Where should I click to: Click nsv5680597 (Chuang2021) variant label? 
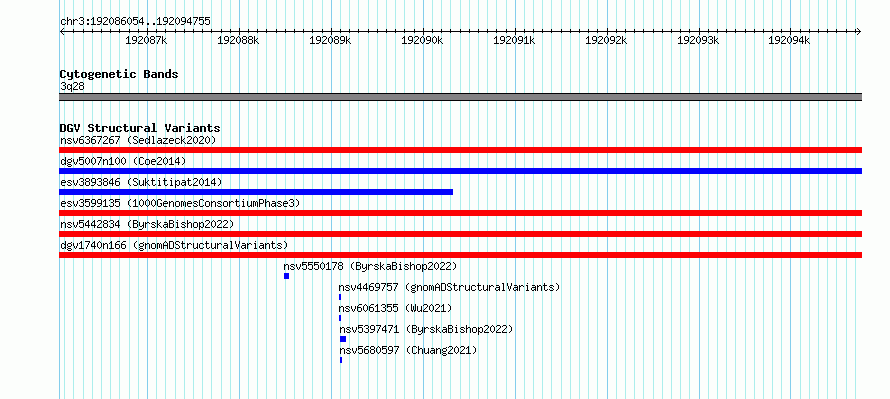point(409,350)
